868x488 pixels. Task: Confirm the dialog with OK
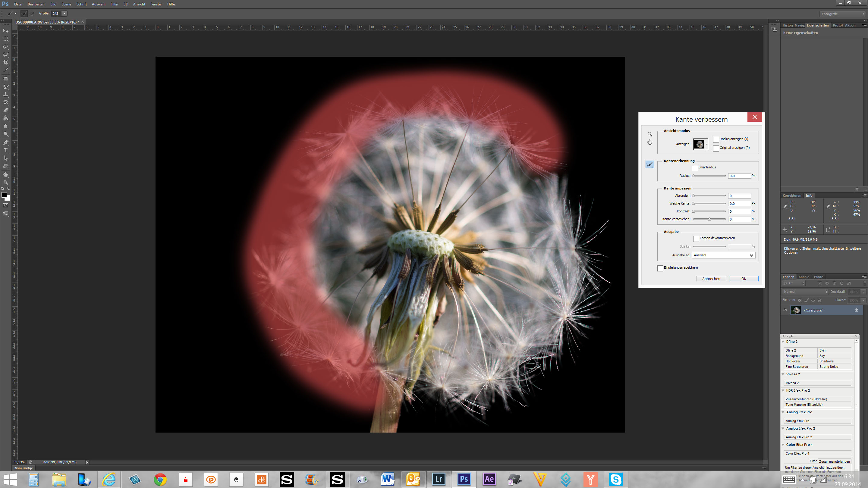point(743,279)
